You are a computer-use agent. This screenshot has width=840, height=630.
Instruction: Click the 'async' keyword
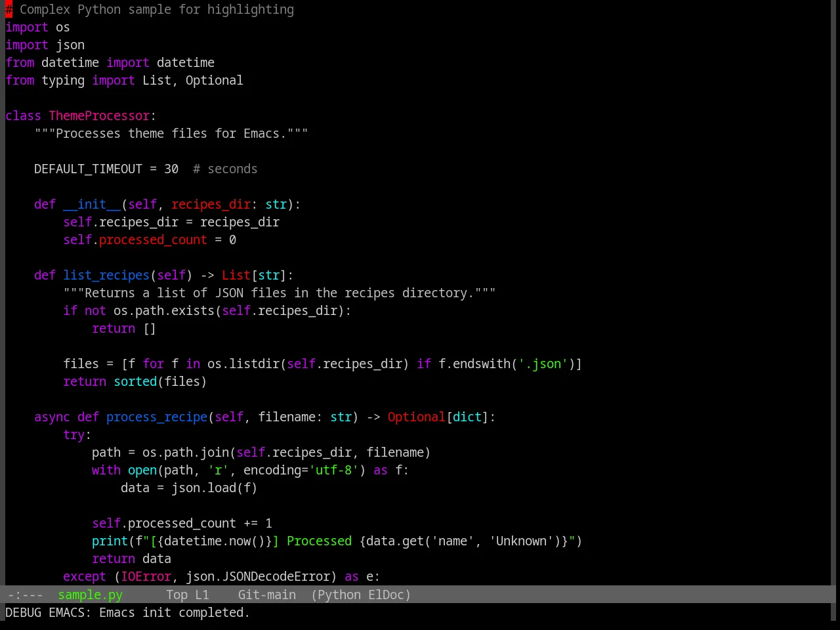[x=52, y=417]
